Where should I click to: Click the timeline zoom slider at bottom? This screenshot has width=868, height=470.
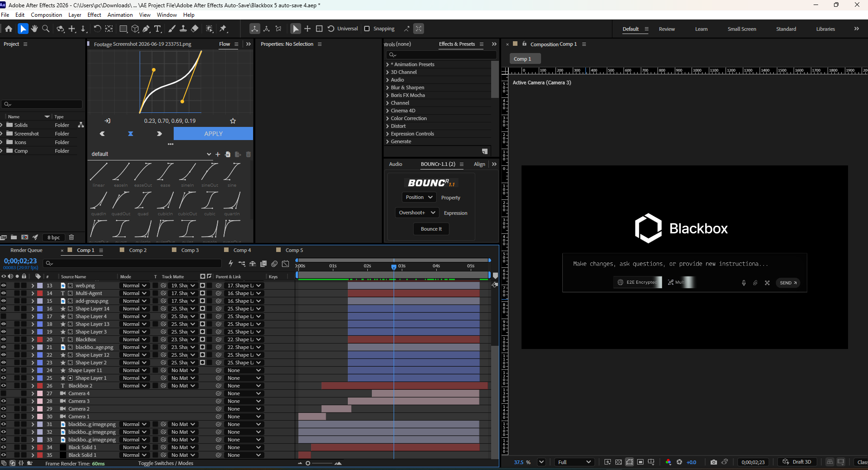[319, 463]
